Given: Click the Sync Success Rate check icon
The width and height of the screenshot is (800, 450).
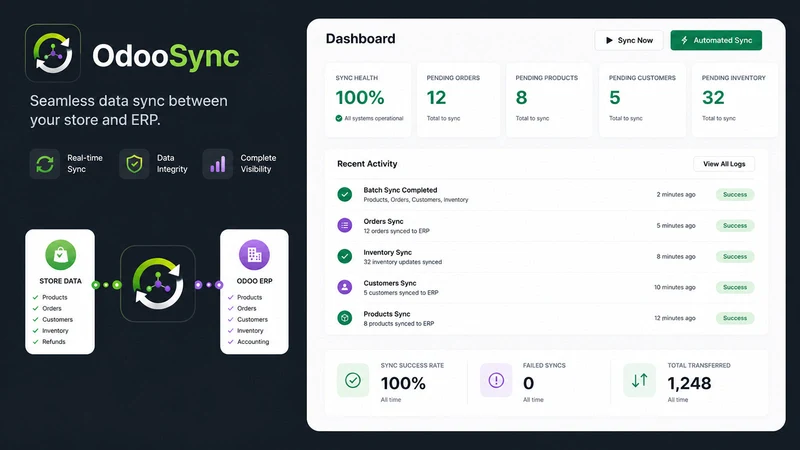Looking at the screenshot, I should point(353,380).
